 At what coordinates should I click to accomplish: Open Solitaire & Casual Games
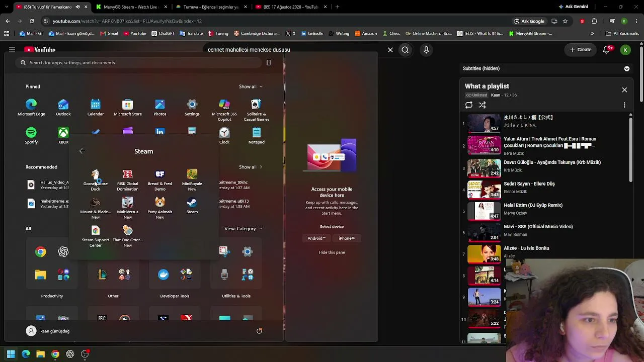tap(256, 110)
